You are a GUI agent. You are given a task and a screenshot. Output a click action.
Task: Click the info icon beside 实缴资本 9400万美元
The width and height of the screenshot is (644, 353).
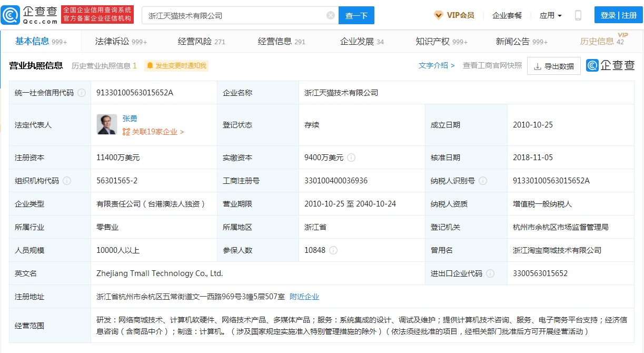point(351,158)
